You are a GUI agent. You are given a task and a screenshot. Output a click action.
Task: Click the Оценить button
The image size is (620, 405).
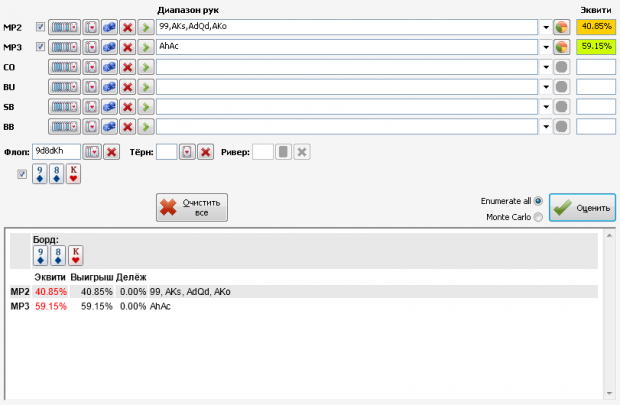[582, 208]
